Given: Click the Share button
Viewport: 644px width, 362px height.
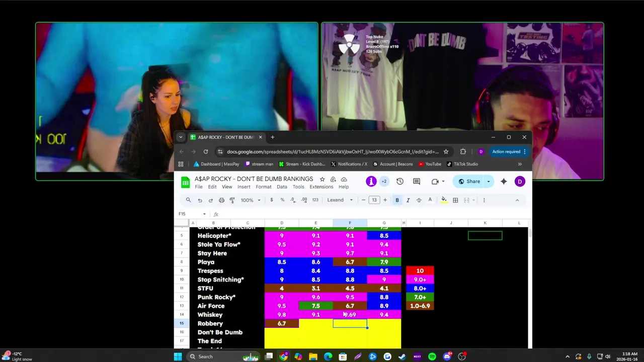Looking at the screenshot, I should click(x=469, y=182).
